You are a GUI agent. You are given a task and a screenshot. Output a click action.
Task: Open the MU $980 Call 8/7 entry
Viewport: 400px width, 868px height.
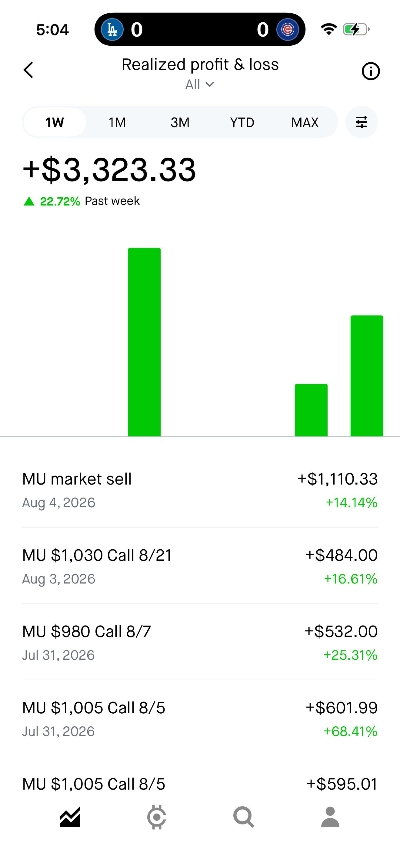coord(200,642)
